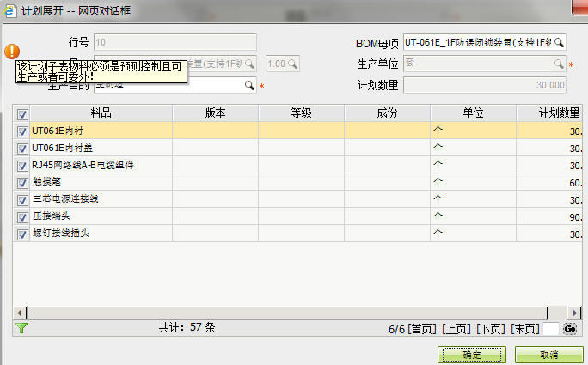
Task: Close the 计划展开 dialog window
Action: pyautogui.click(x=579, y=8)
